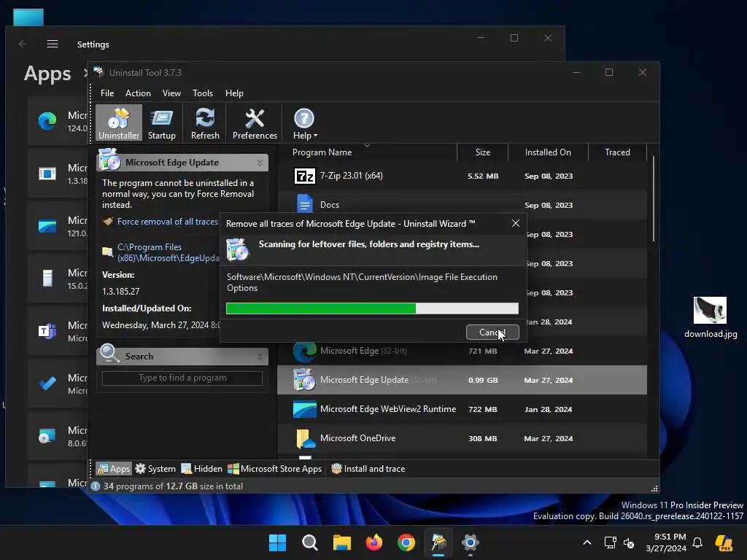Switch to Microsoft Store Apps tab

(x=274, y=469)
